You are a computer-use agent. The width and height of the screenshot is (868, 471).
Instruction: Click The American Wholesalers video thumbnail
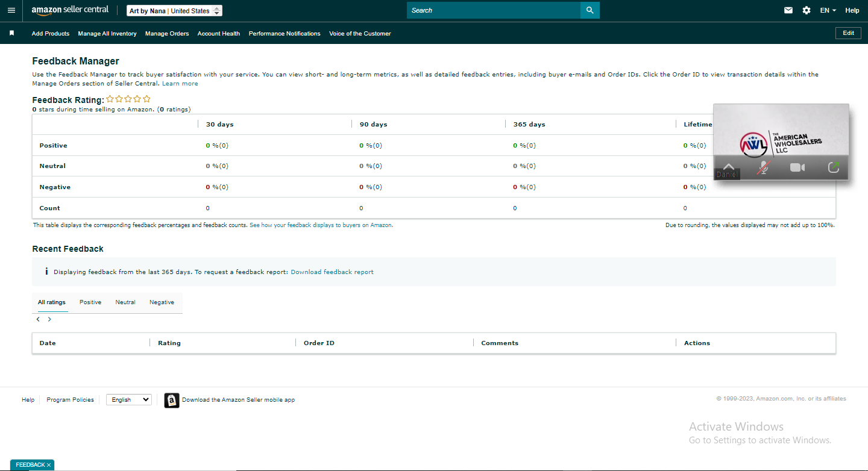[781, 142]
